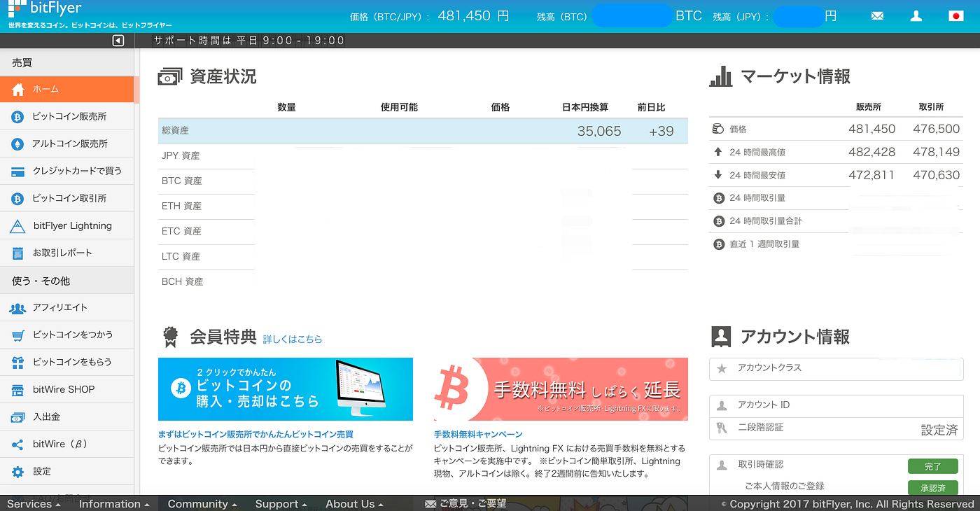
Task: Click the お取引レポート report icon
Action: [x=18, y=253]
